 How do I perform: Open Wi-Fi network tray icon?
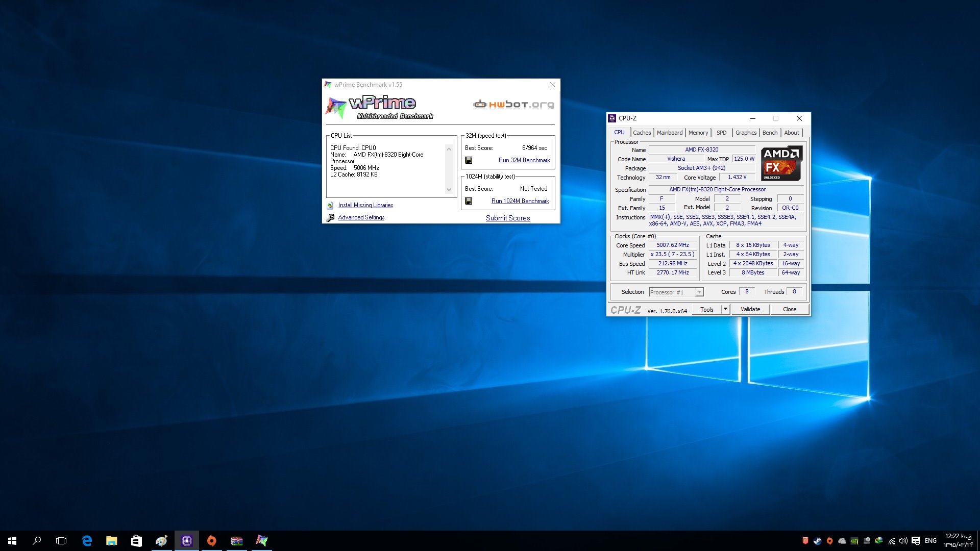pos(891,541)
